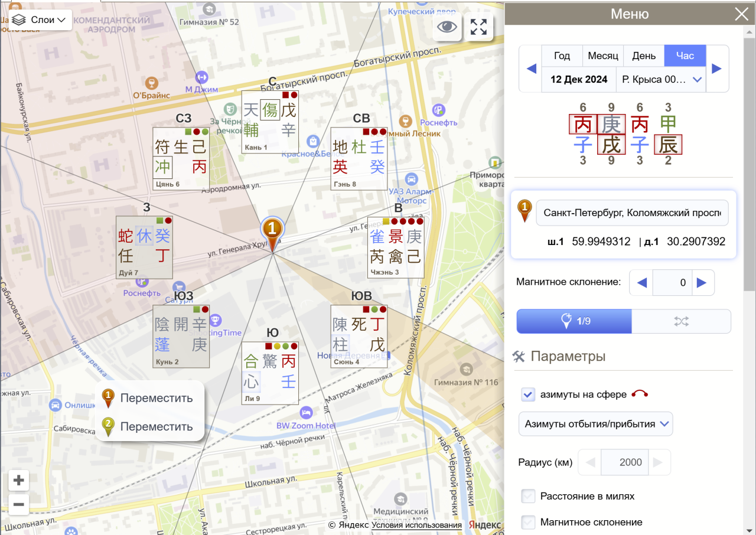Viewport: 756px width, 535px height.
Task: Go to previous date with left arrow
Action: click(x=531, y=68)
